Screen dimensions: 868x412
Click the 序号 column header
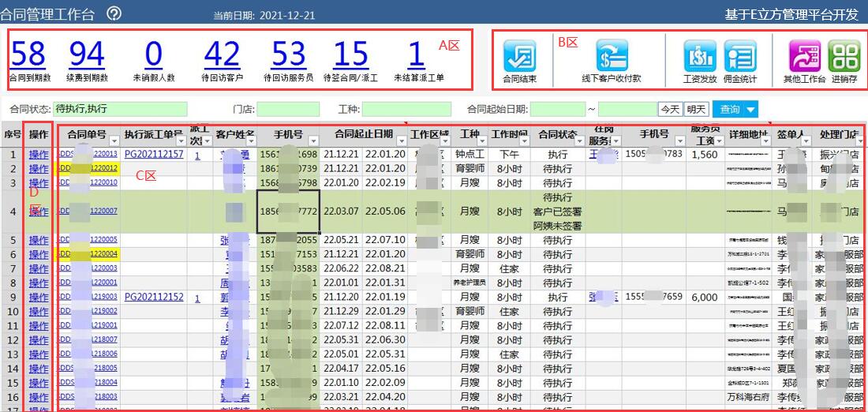click(x=12, y=133)
